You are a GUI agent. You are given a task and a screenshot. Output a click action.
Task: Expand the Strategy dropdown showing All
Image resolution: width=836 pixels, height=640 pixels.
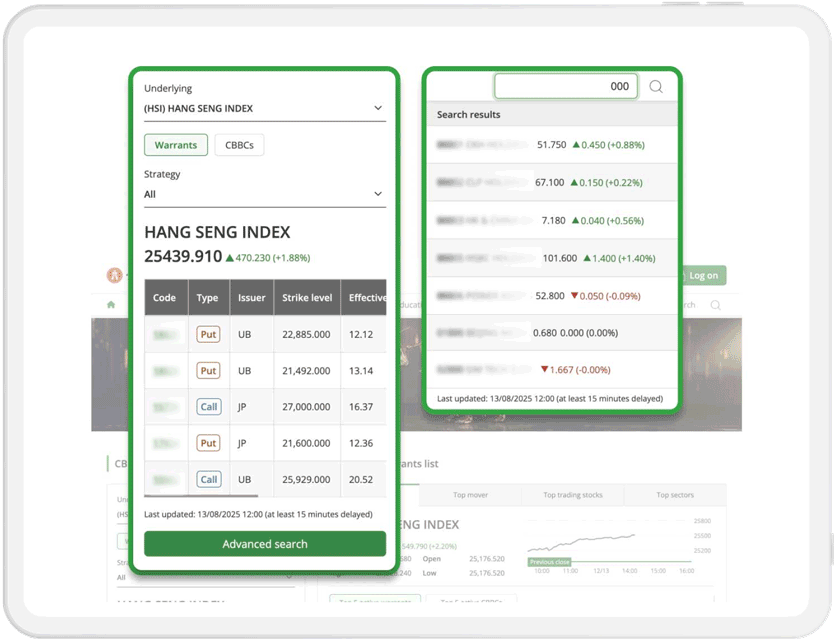pos(264,194)
